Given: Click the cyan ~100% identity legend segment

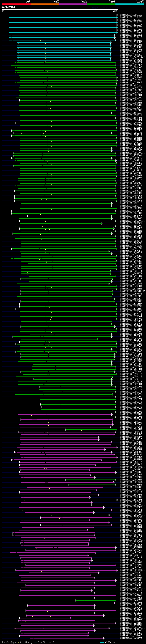Looking at the screenshot, I should (130, 4).
